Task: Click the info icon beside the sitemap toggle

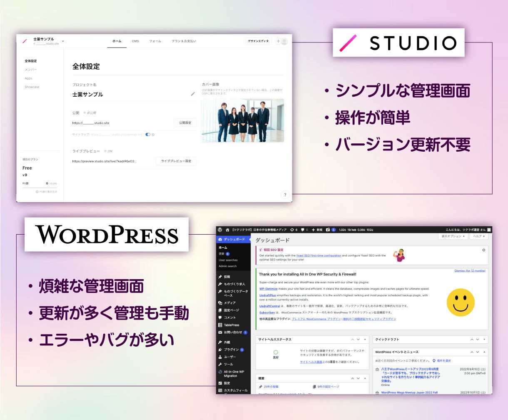Action: [x=153, y=135]
